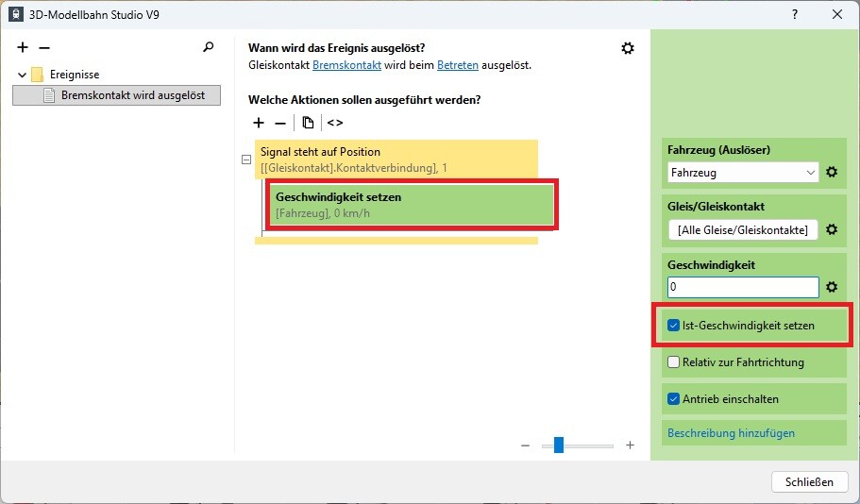Uncheck Ist-Geschwindigkeit setzen

(x=673, y=326)
